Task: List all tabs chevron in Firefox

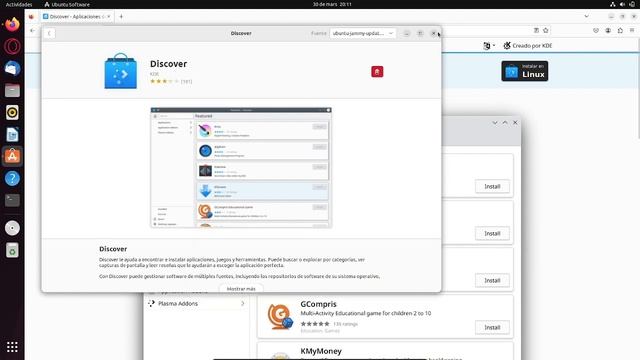Action: 587,17
